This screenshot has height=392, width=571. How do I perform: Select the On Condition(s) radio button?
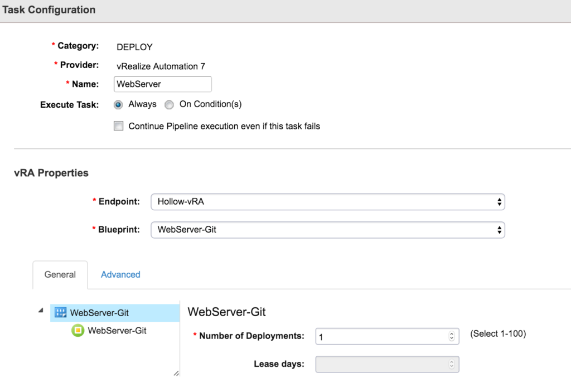point(169,105)
